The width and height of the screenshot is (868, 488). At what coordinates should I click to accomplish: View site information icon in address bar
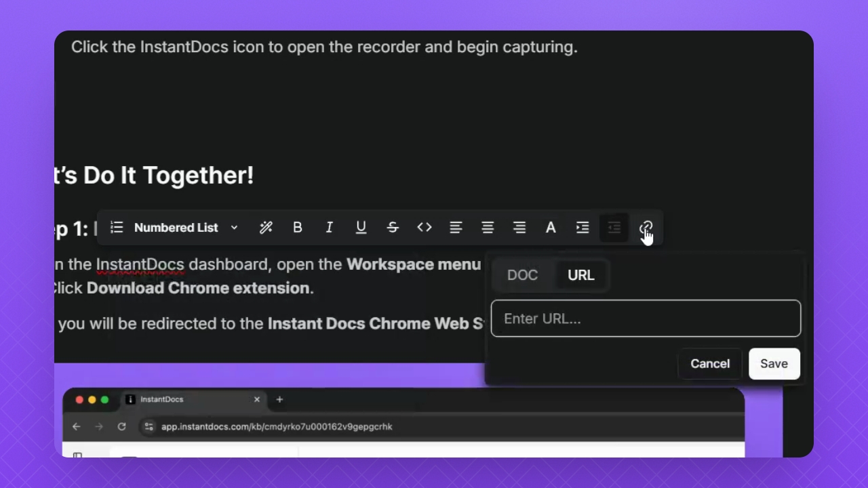coord(149,426)
